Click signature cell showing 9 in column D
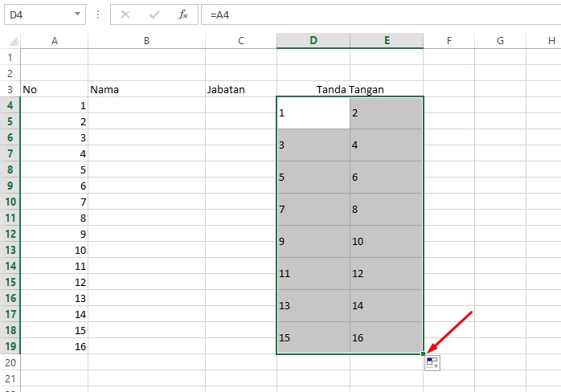561x392 pixels. 313,242
